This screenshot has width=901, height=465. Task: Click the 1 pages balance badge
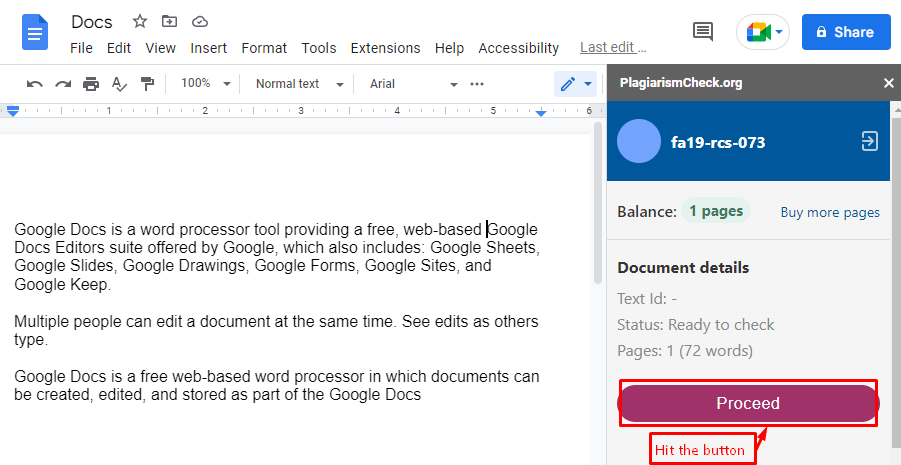tap(716, 211)
